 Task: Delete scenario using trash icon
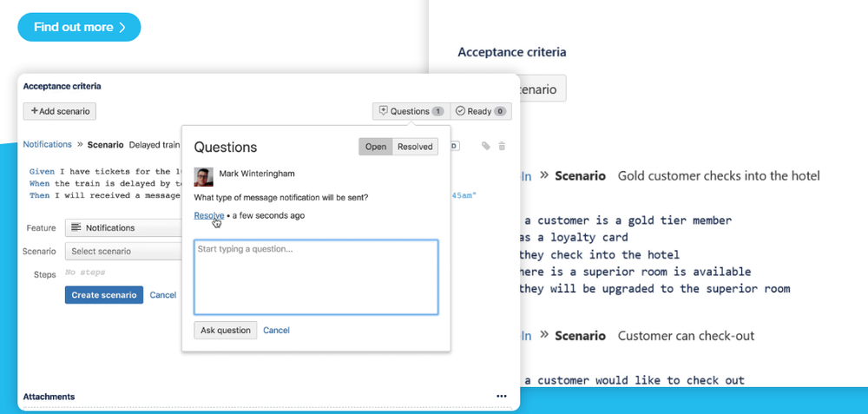(x=502, y=146)
